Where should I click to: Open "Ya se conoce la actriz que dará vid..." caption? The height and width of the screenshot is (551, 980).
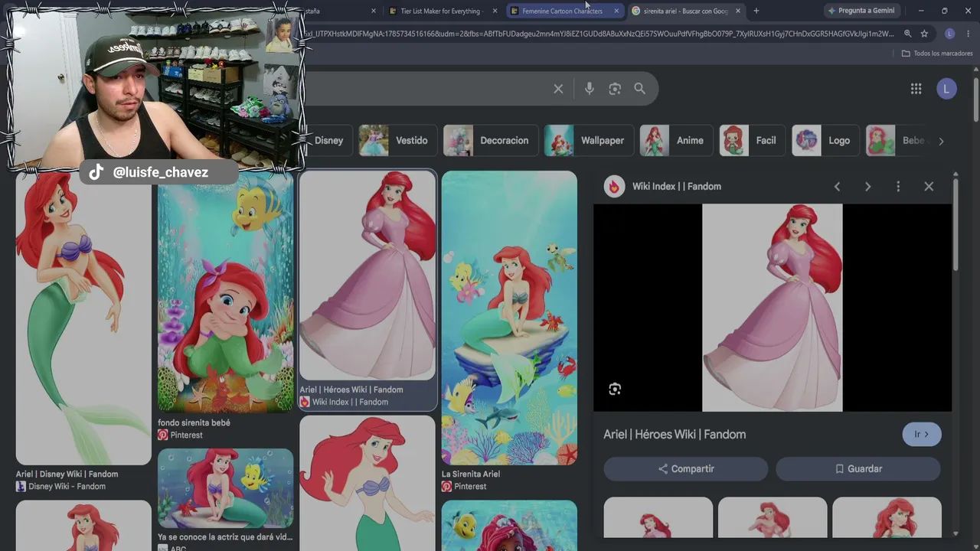point(225,537)
